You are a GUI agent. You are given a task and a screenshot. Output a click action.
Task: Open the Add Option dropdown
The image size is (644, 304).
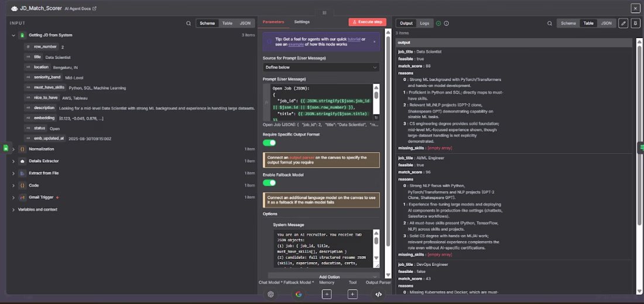[x=324, y=276]
